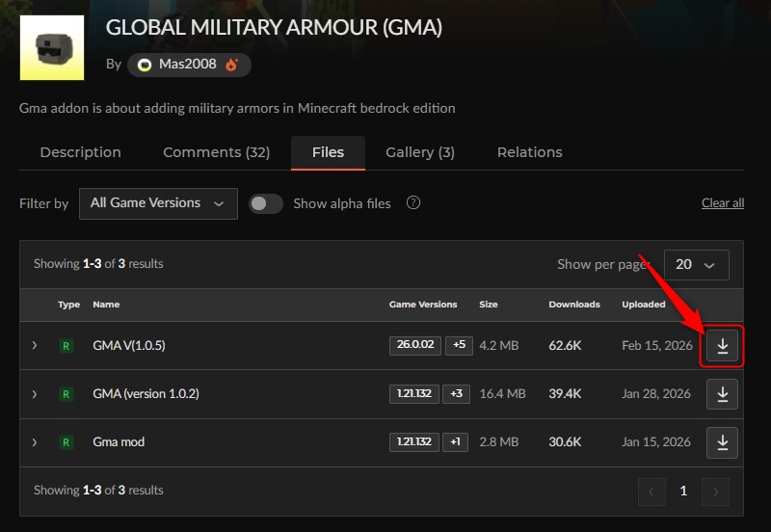771x532 pixels.
Task: Click the help icon beside Show alpha files
Action: click(x=413, y=202)
